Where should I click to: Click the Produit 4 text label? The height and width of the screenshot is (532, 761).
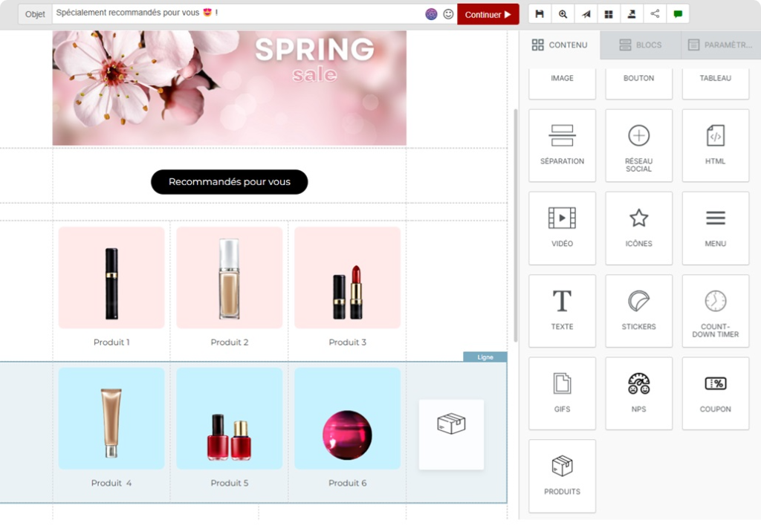click(x=111, y=483)
